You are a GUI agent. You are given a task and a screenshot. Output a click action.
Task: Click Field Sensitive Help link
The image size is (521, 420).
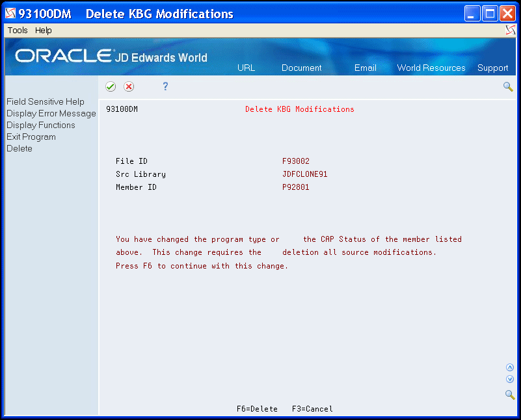pos(46,101)
